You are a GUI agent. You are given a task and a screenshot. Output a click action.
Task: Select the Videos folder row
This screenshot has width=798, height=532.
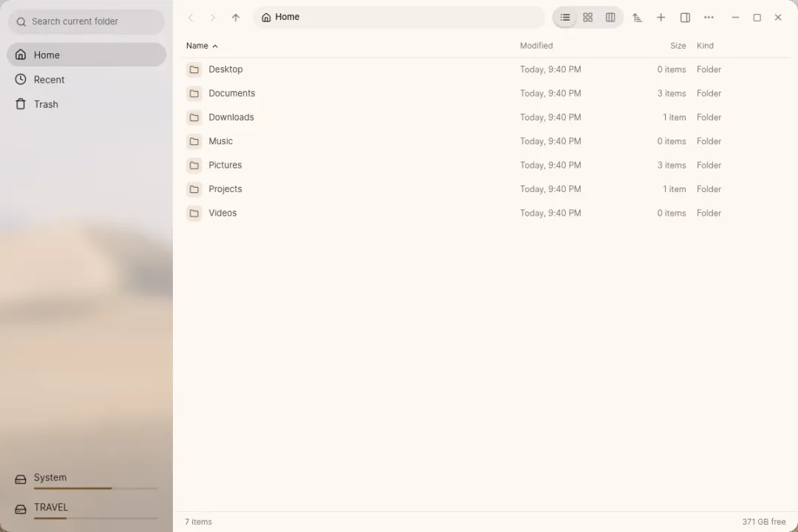click(x=485, y=213)
